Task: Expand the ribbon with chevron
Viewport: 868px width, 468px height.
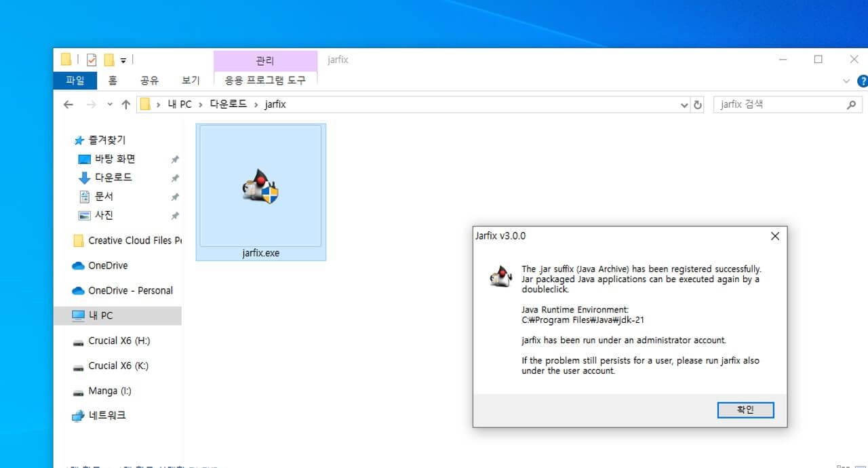Action: pos(846,81)
